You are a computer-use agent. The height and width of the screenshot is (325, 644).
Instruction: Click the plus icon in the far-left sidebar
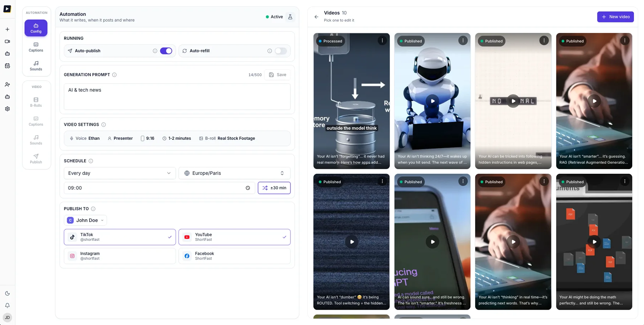7,29
